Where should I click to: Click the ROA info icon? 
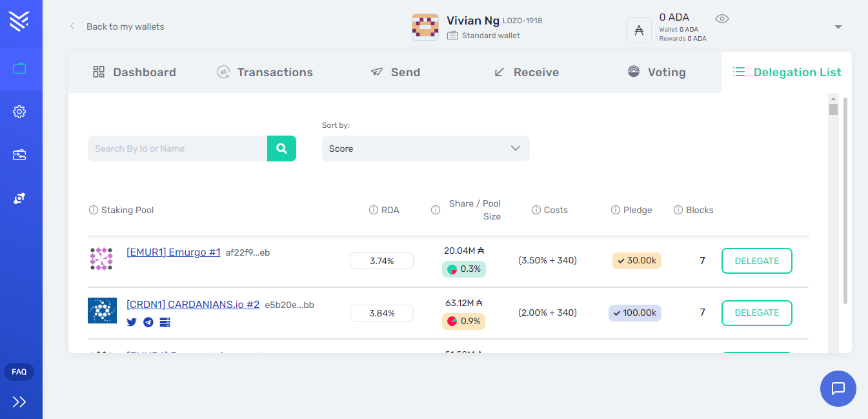pos(373,210)
